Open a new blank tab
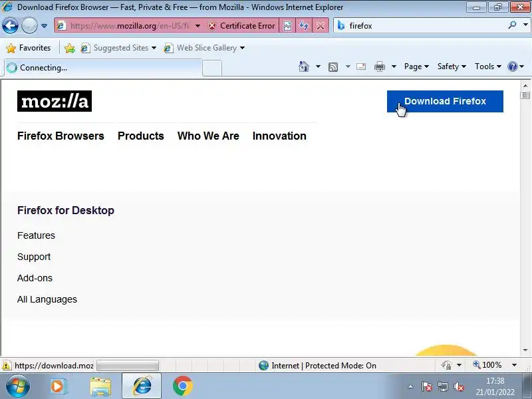Image resolution: width=532 pixels, height=399 pixels. 212,68
